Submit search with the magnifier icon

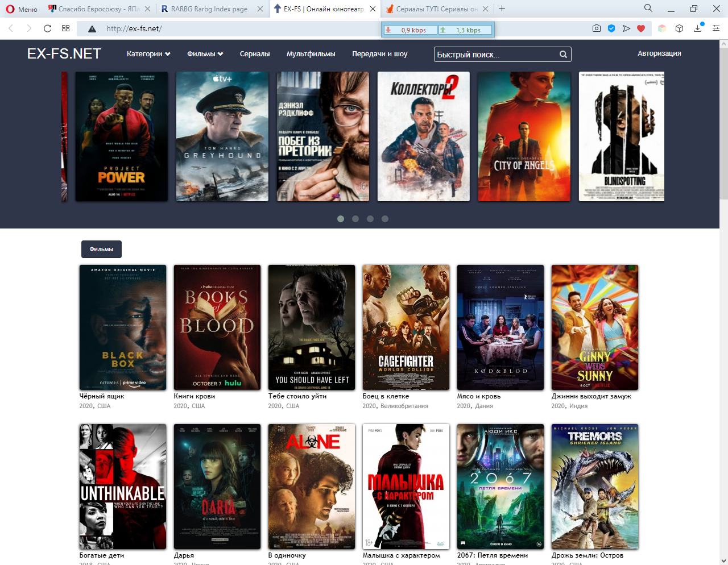pyautogui.click(x=563, y=55)
